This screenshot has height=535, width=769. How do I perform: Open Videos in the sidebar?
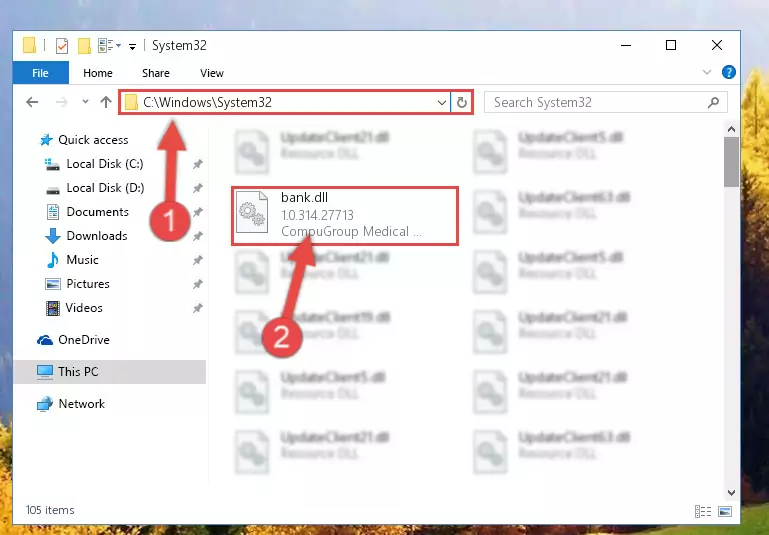pos(84,308)
